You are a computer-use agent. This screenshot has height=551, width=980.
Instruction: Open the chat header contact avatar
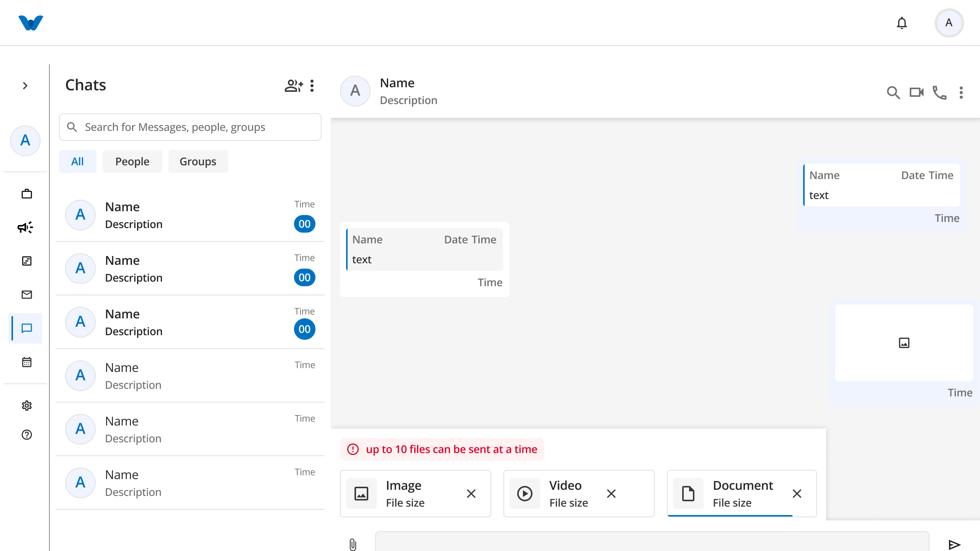point(355,91)
